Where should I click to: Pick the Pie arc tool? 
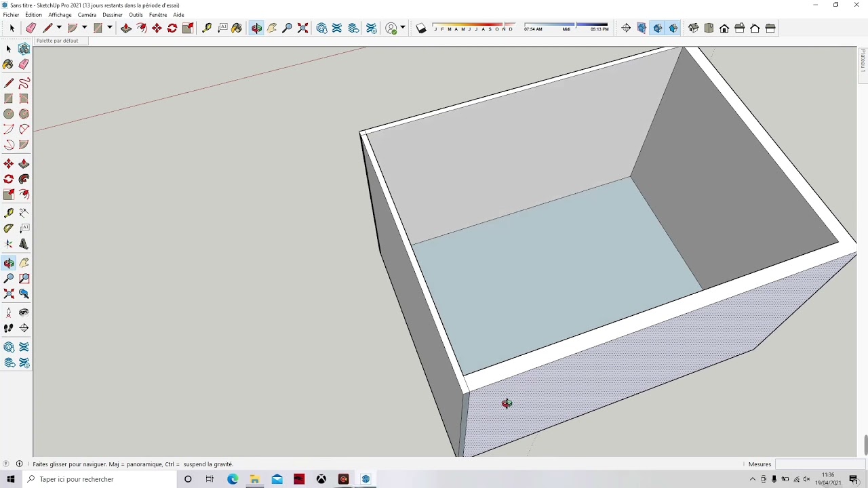point(24,144)
